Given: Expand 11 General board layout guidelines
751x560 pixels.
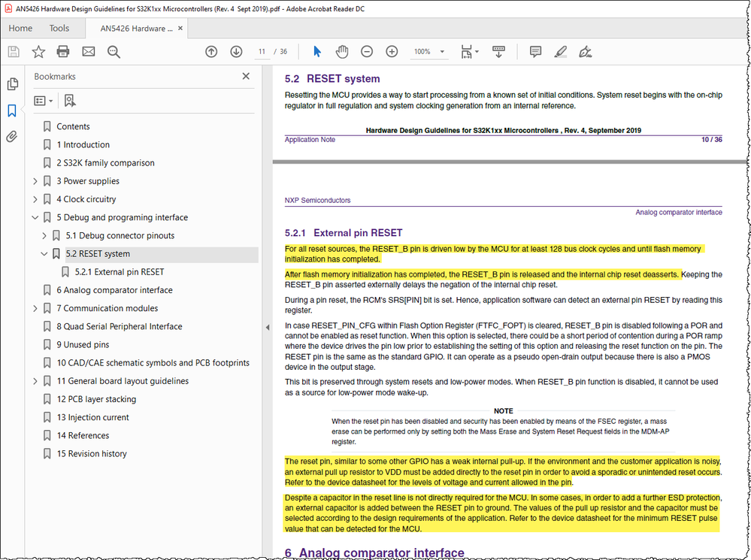Looking at the screenshot, I should click(35, 381).
